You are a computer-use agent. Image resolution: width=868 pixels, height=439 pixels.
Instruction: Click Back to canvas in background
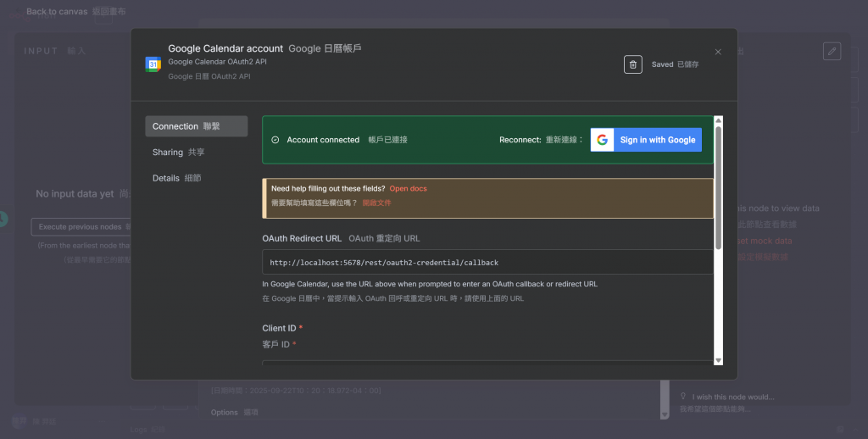pyautogui.click(x=57, y=12)
